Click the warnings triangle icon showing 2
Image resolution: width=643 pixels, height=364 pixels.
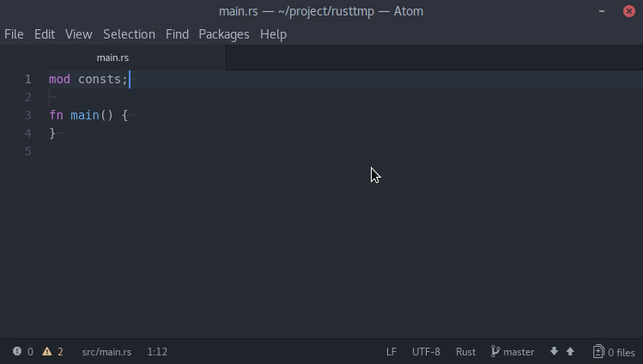(47, 351)
